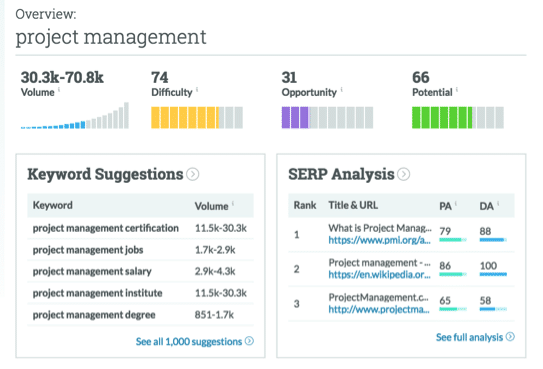The image size is (543, 369).
Task: Click 'ProjectManagement.c...' result title
Action: click(x=379, y=298)
